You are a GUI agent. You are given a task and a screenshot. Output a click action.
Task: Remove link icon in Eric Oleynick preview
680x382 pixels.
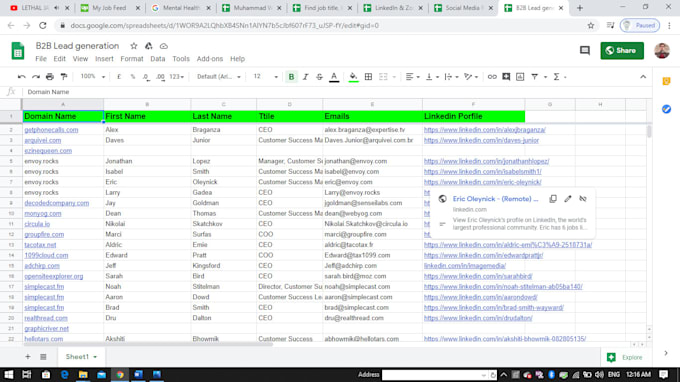coord(583,199)
